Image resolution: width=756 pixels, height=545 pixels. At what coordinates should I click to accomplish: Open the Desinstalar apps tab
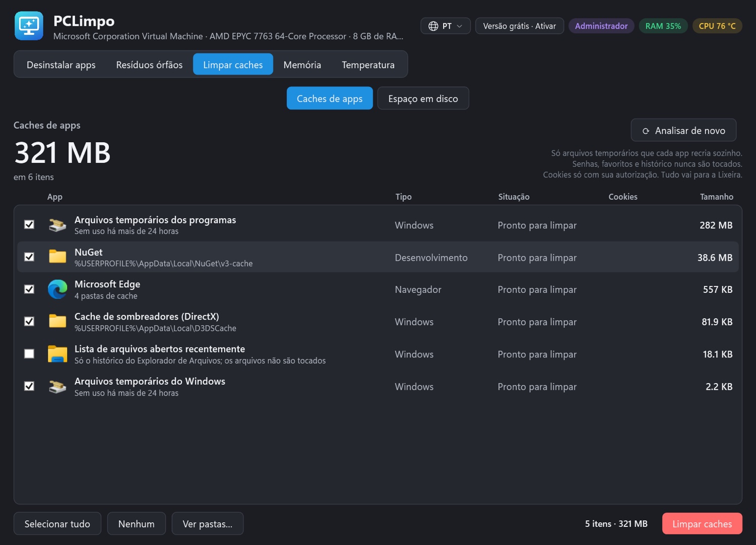(x=61, y=65)
